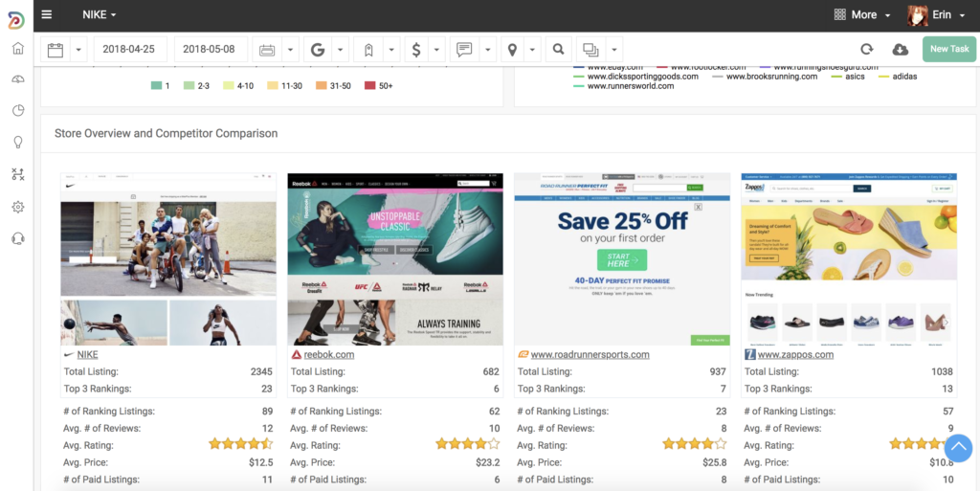The height and width of the screenshot is (491, 980).
Task: Click the red 50+ legend swatch
Action: [370, 85]
